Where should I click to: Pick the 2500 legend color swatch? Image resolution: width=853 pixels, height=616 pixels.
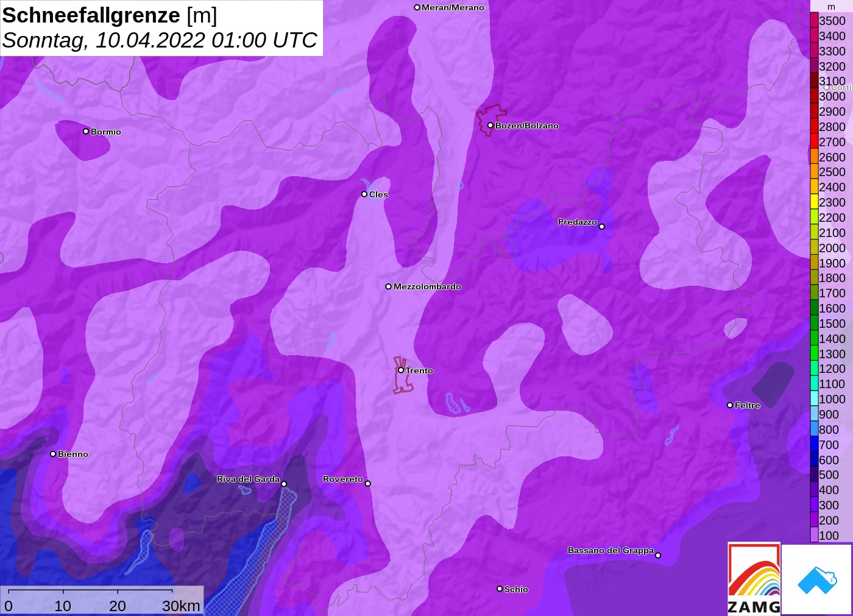click(x=814, y=171)
